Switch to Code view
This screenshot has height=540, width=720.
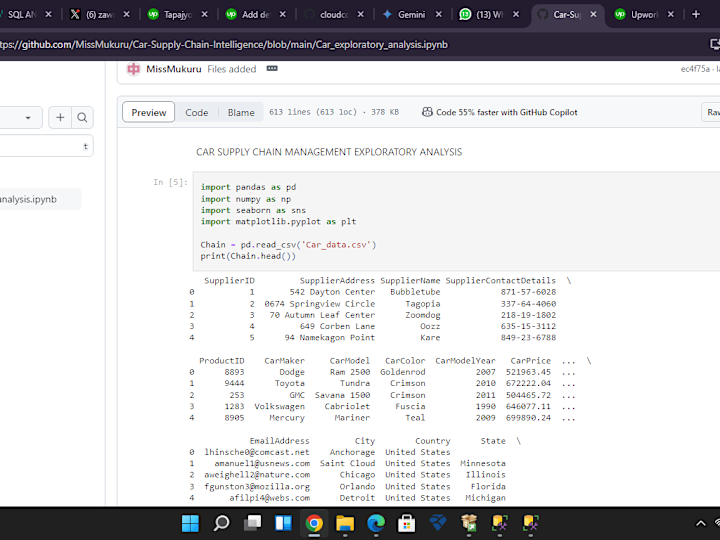(197, 112)
